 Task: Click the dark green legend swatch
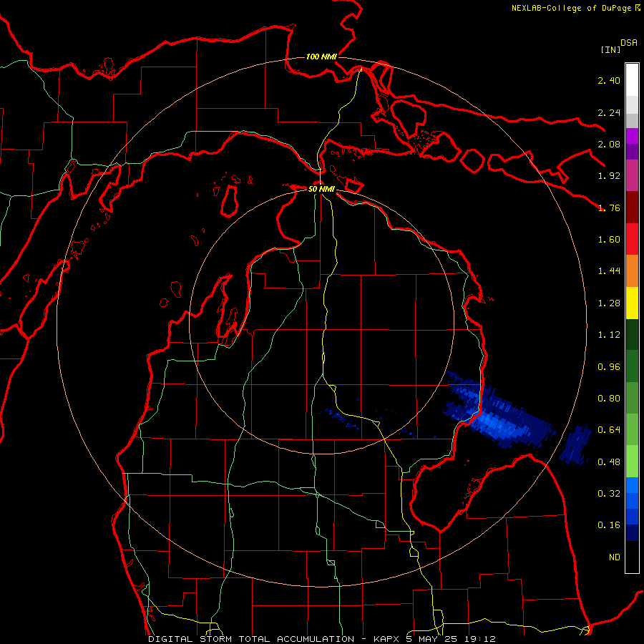point(632,334)
